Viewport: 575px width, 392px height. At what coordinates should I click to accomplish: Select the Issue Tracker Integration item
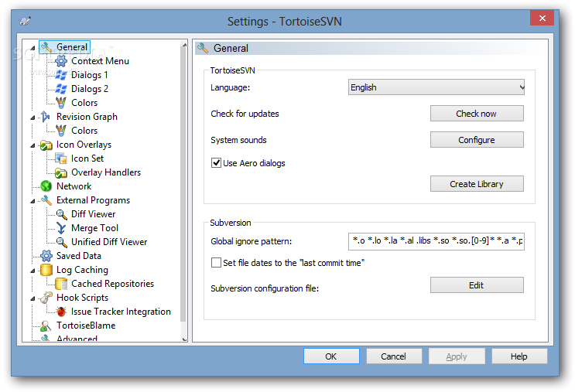(x=121, y=312)
